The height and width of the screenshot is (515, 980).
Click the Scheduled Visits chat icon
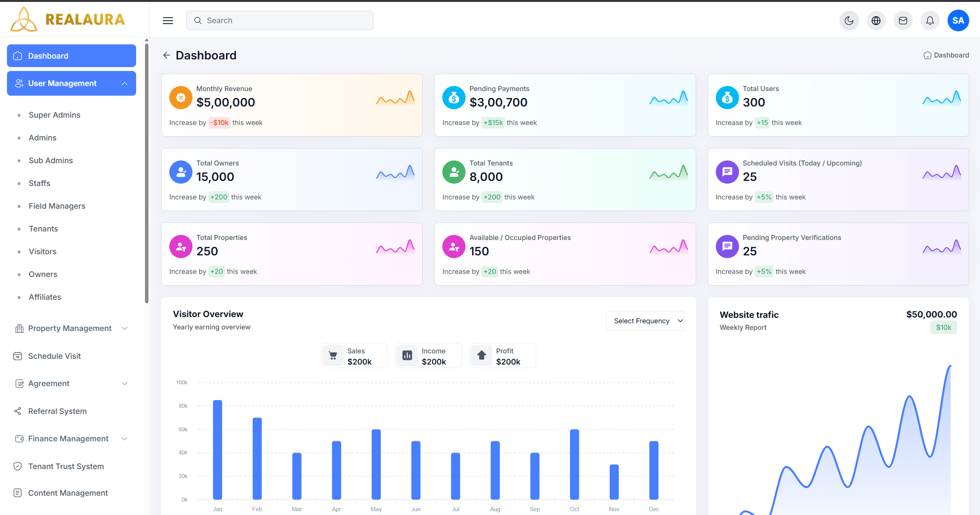727,172
